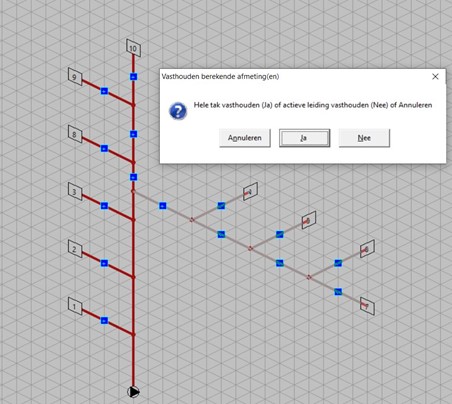The width and height of the screenshot is (452, 404).
Task: Select tap point node 2 on left
Action: coord(75,249)
